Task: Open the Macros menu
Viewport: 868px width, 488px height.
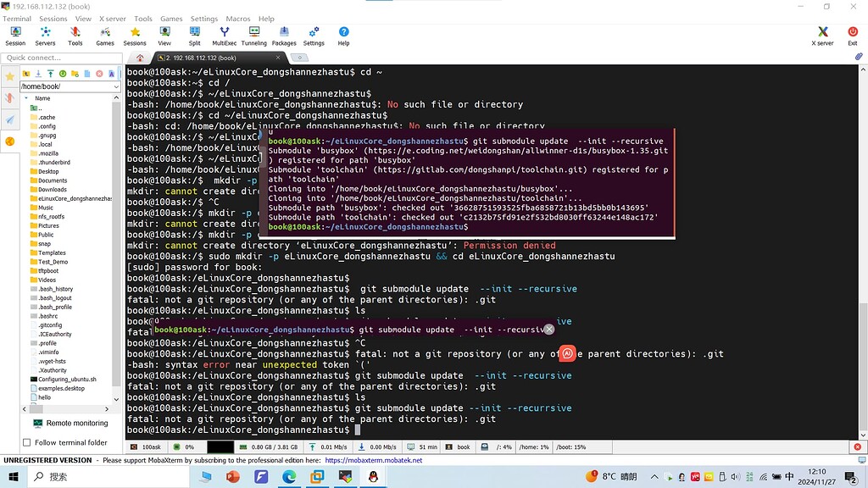Action: coord(238,18)
